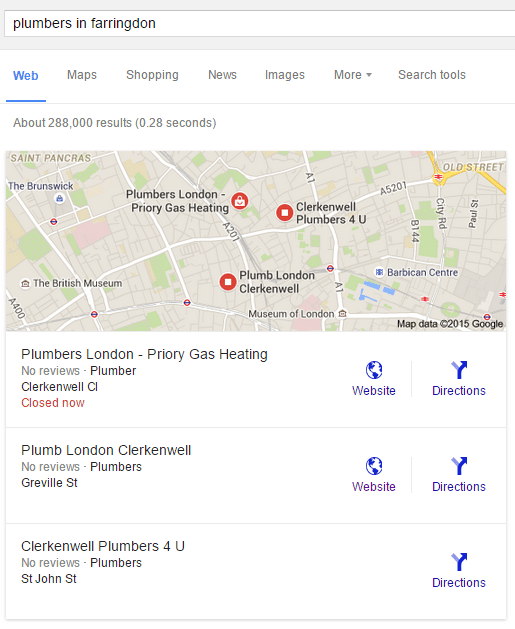
Task: Open Clerkenwell Plumbers 4 U listing title
Action: coord(103,546)
